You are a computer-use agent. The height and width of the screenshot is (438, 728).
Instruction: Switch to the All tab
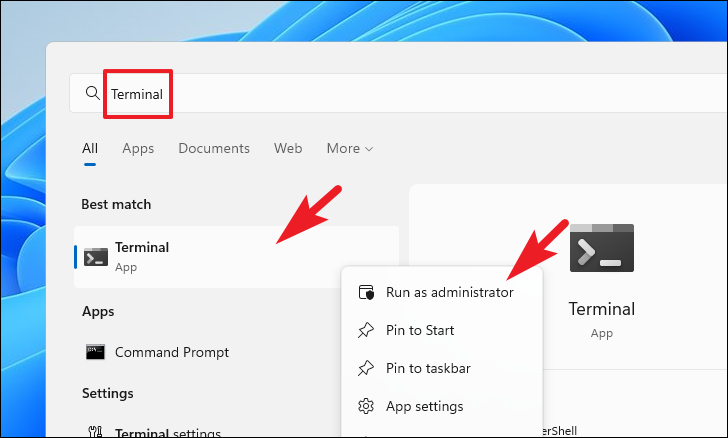(90, 148)
